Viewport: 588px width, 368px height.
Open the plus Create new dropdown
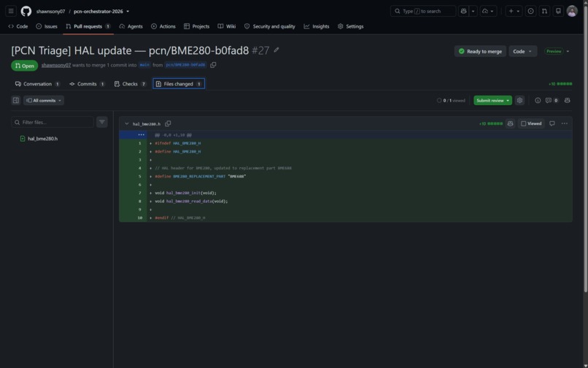click(514, 11)
